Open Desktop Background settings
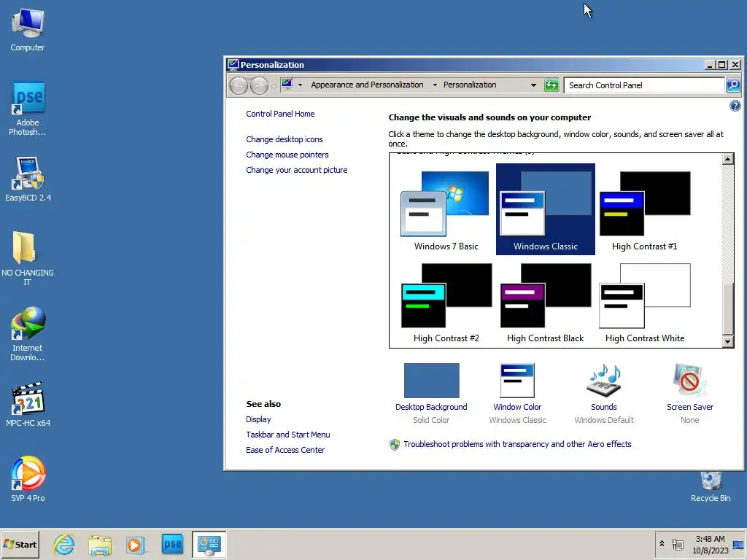Image resolution: width=747 pixels, height=560 pixels. [x=431, y=393]
